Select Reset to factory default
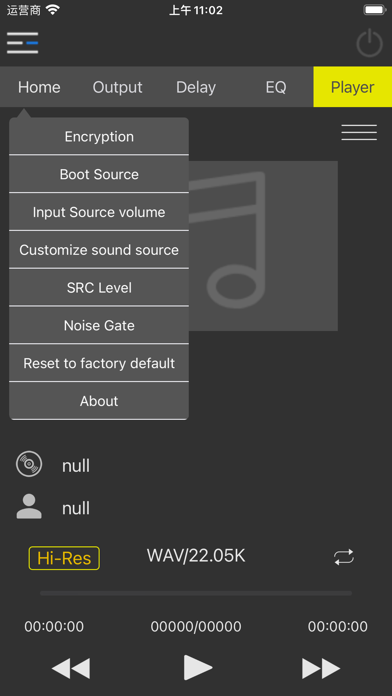 [x=99, y=363]
